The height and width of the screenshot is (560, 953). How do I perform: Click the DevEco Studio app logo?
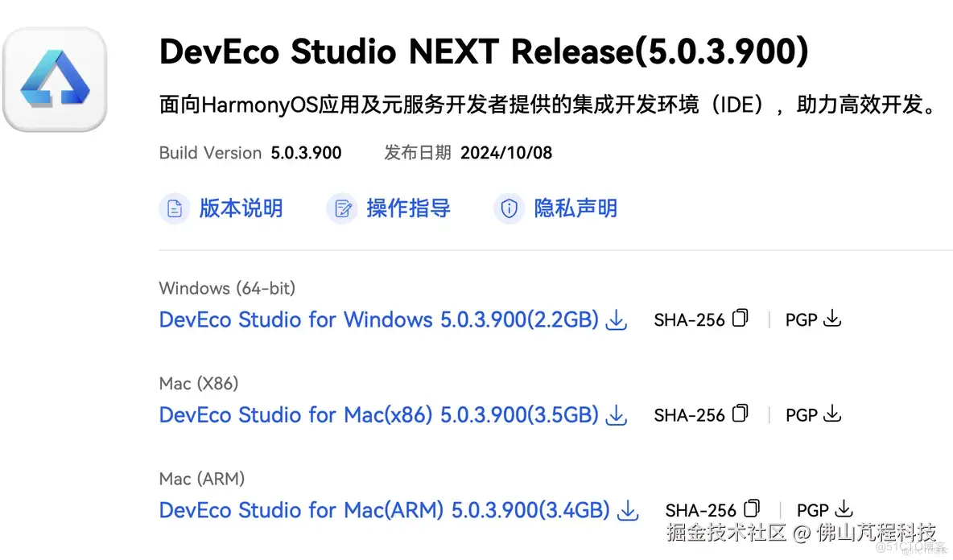tap(55, 79)
